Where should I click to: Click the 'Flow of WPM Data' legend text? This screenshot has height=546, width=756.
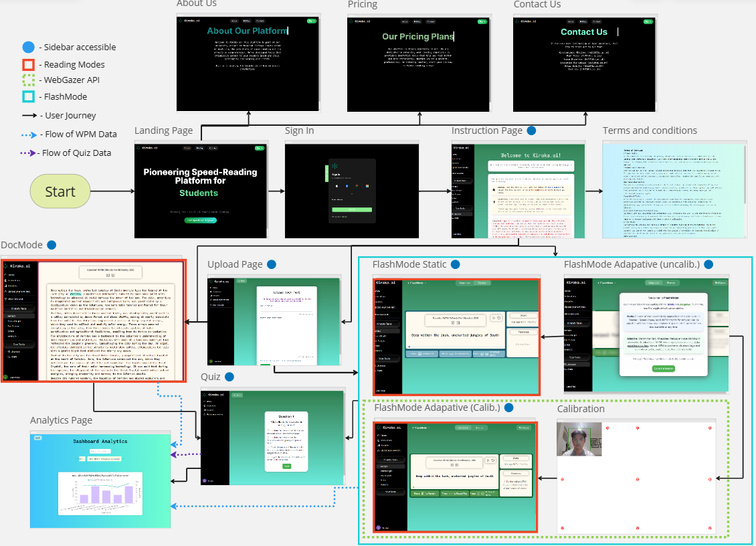(81, 134)
